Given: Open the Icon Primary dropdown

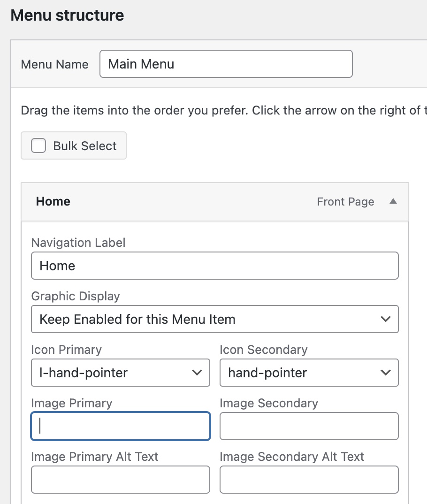Looking at the screenshot, I should (120, 373).
